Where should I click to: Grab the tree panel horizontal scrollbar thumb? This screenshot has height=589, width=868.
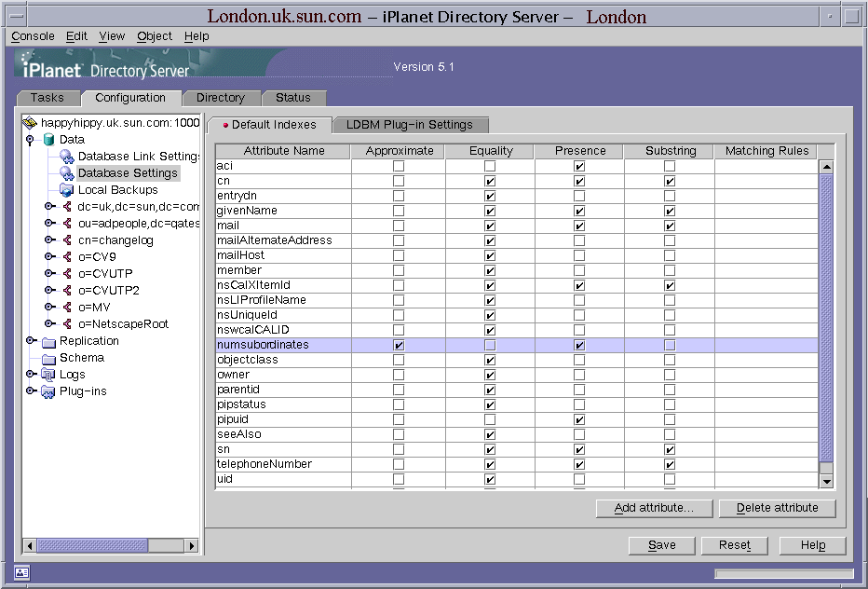[x=92, y=545]
